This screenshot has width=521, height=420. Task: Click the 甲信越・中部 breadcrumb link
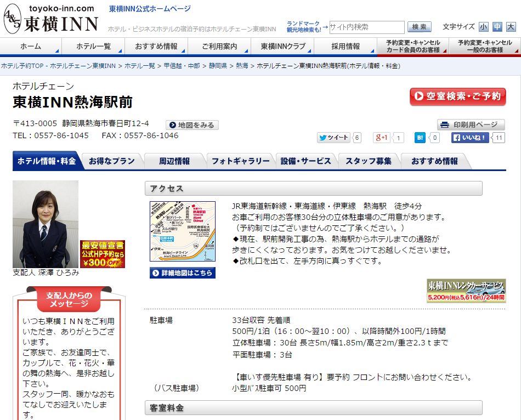point(182,66)
